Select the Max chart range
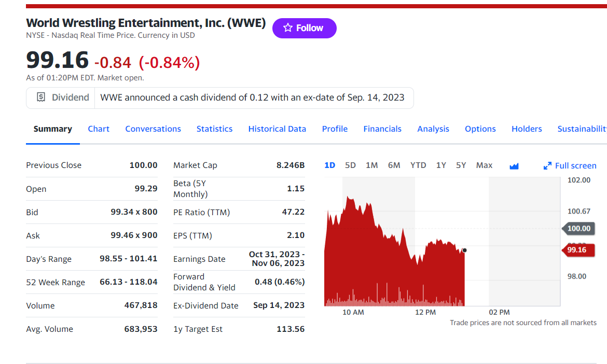The width and height of the screenshot is (607, 364). click(x=484, y=165)
